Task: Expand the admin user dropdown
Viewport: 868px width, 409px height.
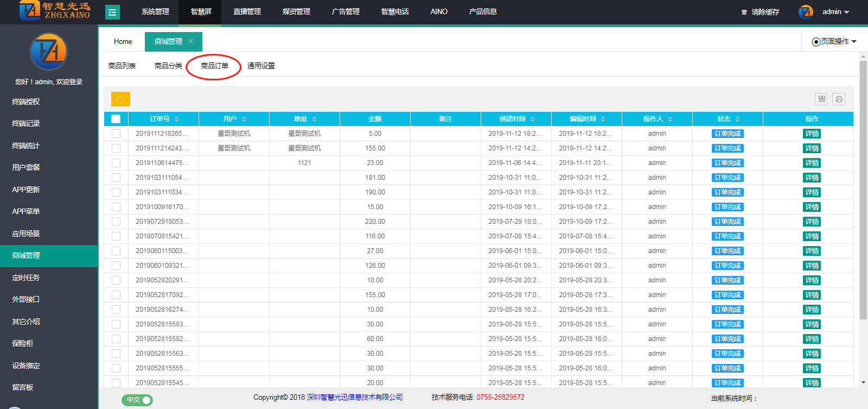Action: [x=846, y=12]
